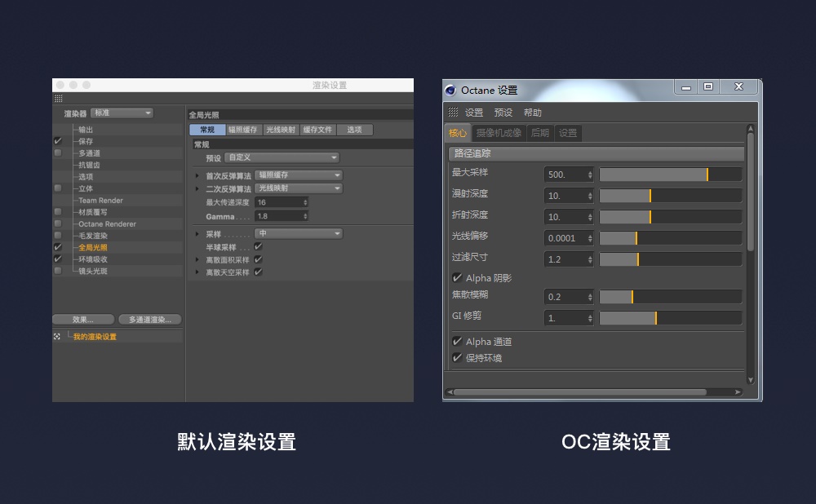816x504 pixels.
Task: Toggle the 保持环境 checkbox
Action: (457, 358)
